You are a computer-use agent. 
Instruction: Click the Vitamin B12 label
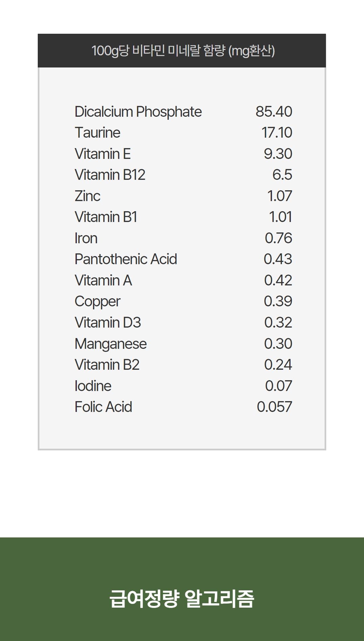(x=110, y=175)
